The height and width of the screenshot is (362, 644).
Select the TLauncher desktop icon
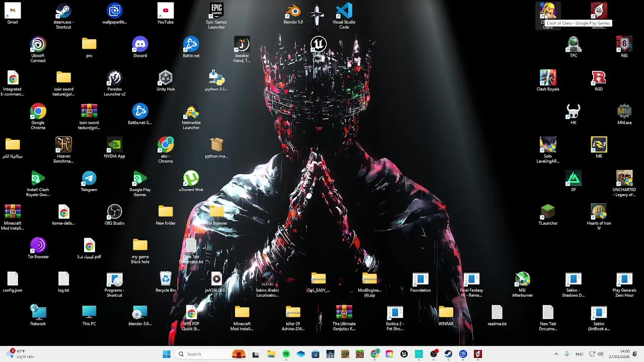pyautogui.click(x=548, y=215)
